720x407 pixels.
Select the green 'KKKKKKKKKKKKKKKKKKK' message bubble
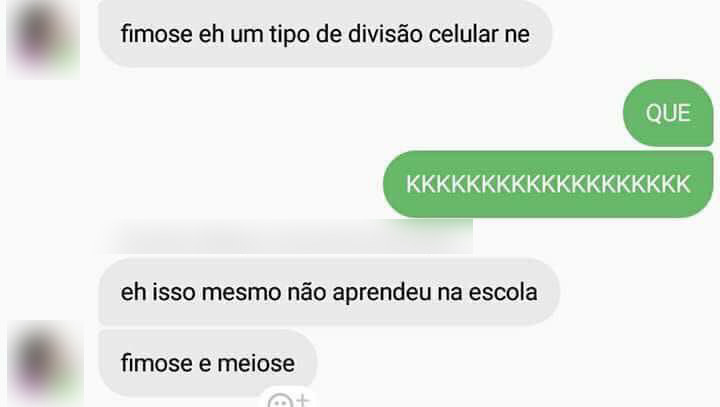[548, 184]
